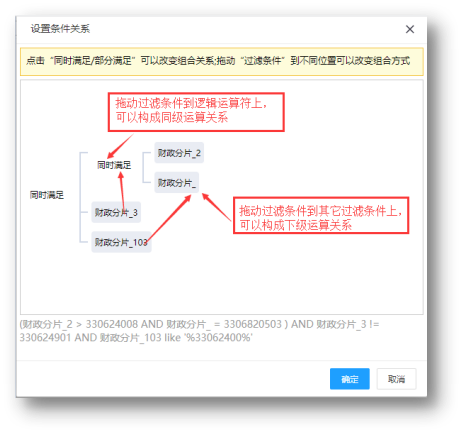Click the outer bracket connector line
This screenshot has height=435, width=465.
point(80,197)
